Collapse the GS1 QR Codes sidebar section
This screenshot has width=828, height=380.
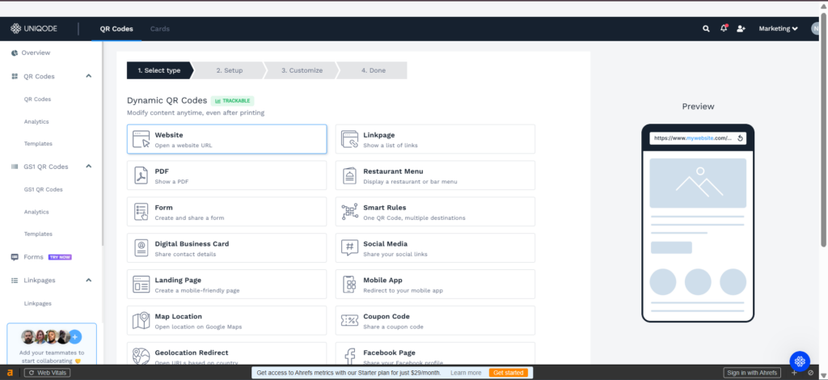tap(89, 166)
